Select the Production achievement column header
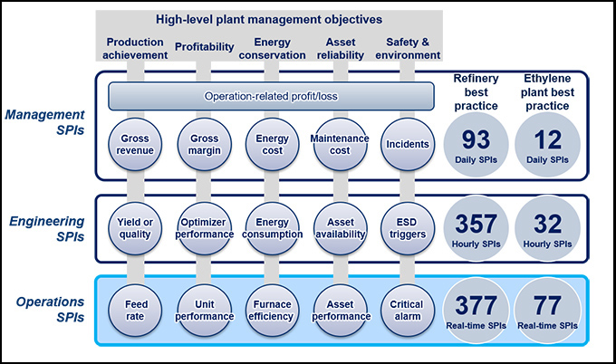Viewport: 616px width, 364px height. (x=136, y=48)
